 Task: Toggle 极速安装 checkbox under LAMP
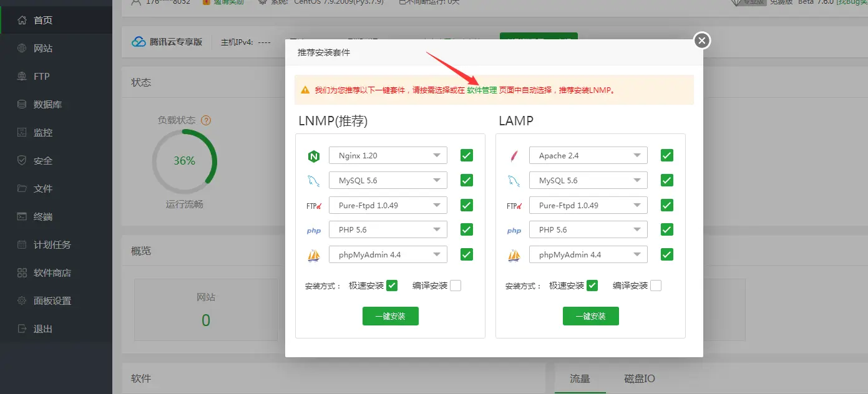[x=592, y=286]
